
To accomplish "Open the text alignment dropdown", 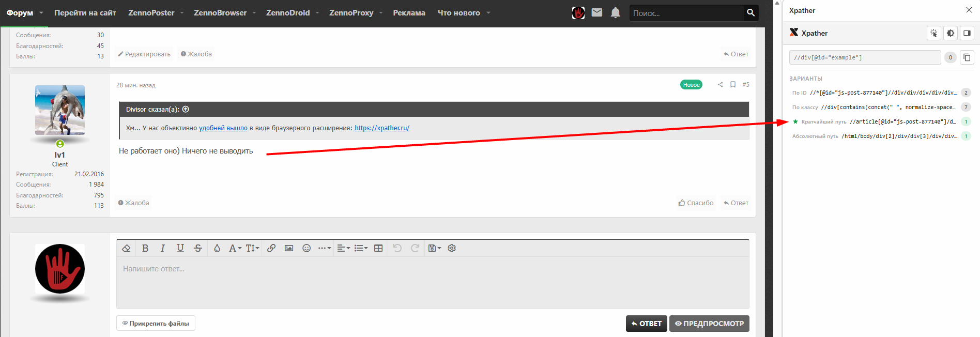I will coord(343,248).
